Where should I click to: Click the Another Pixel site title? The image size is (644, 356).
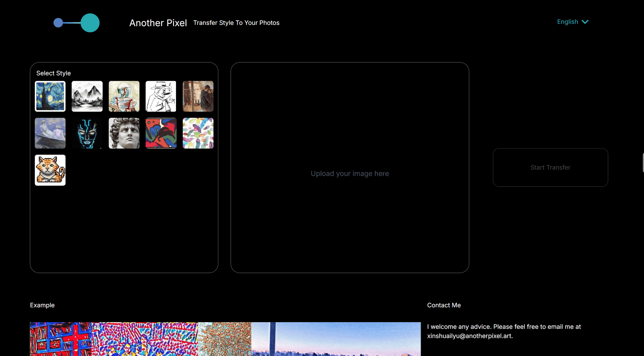pyautogui.click(x=158, y=23)
